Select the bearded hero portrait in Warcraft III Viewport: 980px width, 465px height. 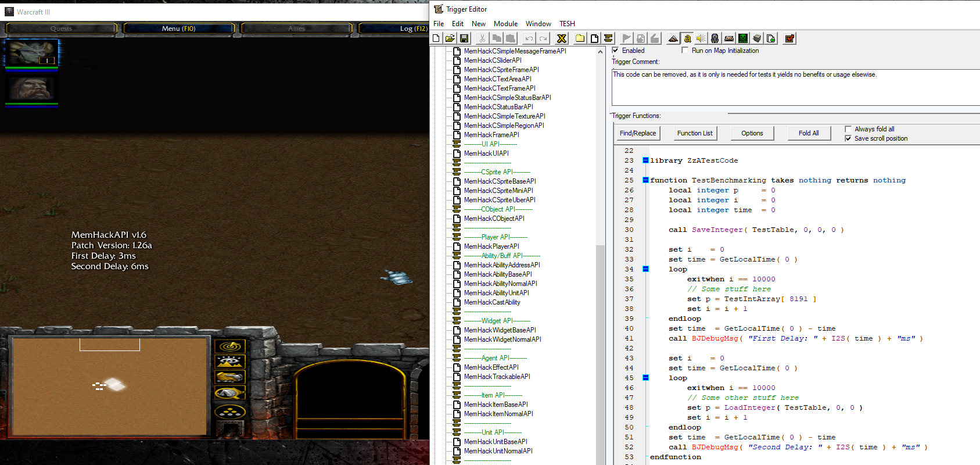pos(32,88)
